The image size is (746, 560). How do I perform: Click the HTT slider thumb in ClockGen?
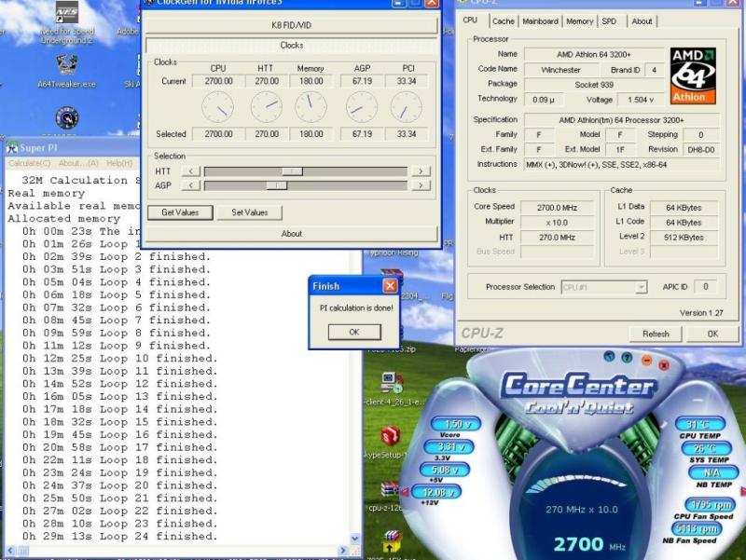[293, 171]
